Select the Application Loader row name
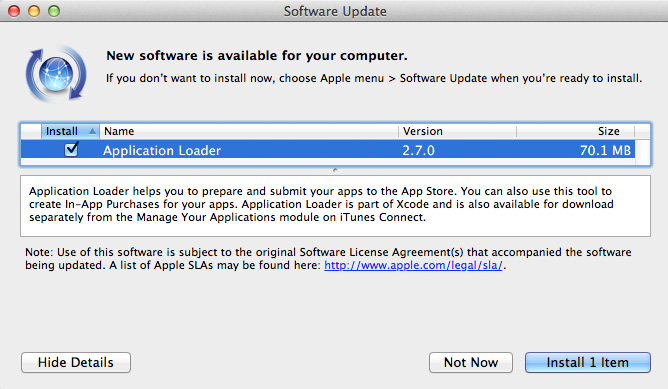This screenshot has height=389, width=668. pos(162,150)
